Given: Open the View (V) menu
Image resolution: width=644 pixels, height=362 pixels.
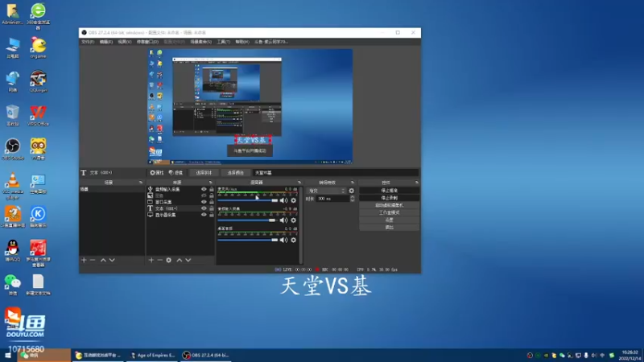Looking at the screenshot, I should pyautogui.click(x=125, y=42).
